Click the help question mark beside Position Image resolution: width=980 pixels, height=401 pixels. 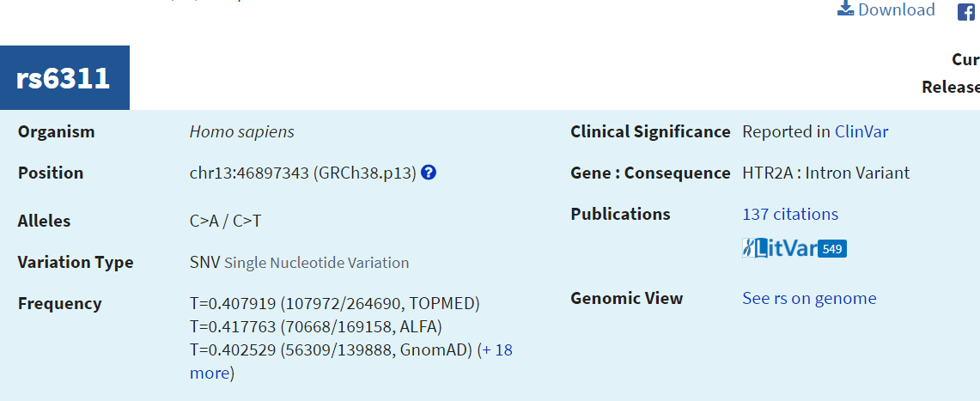tap(429, 173)
